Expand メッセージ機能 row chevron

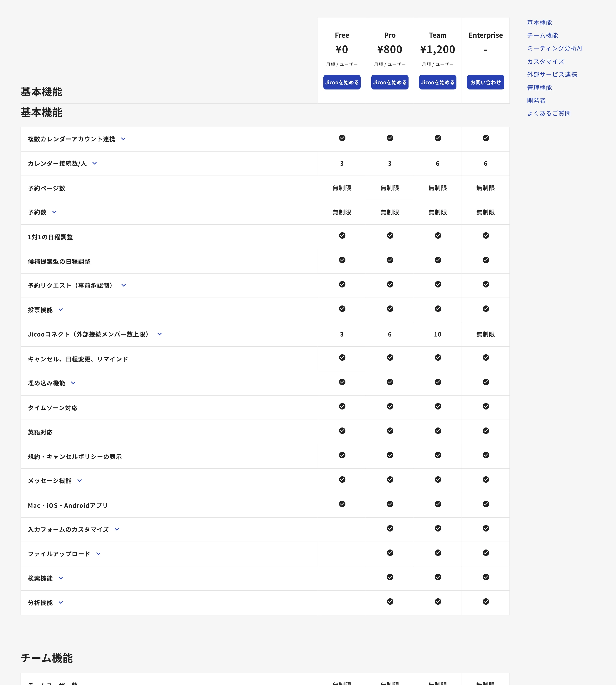pos(80,480)
